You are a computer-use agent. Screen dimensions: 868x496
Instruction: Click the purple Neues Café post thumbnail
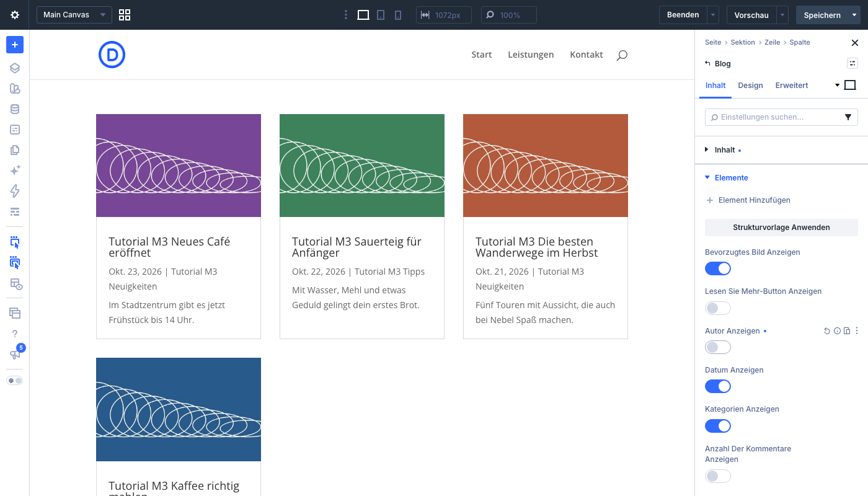tap(179, 166)
